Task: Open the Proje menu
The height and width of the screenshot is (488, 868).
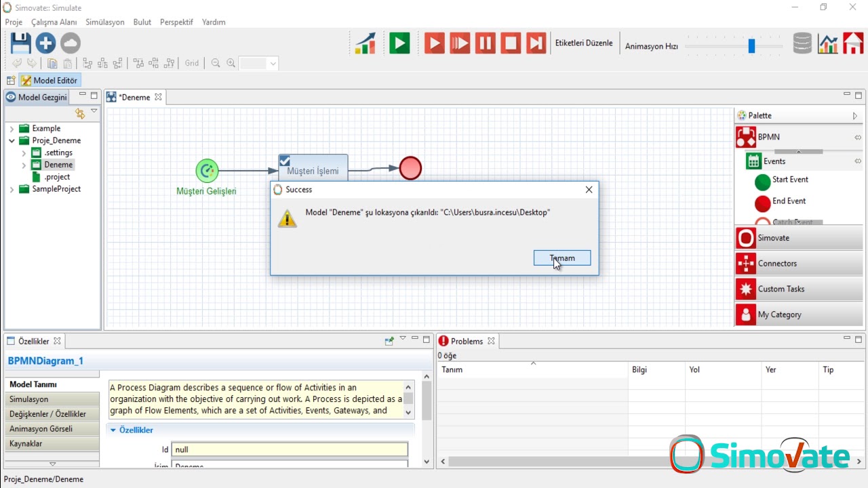Action: click(14, 22)
